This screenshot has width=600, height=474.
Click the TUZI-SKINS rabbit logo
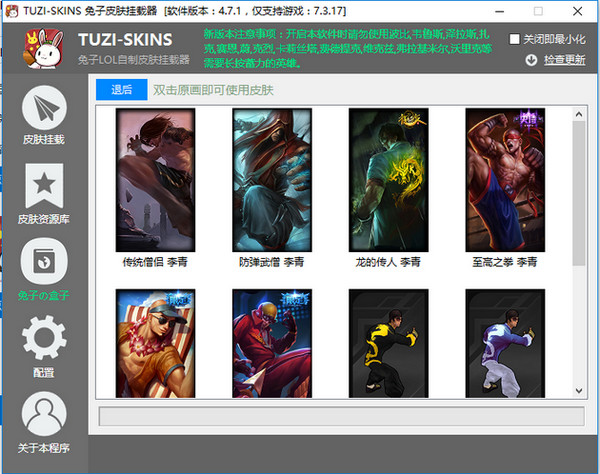pyautogui.click(x=44, y=49)
